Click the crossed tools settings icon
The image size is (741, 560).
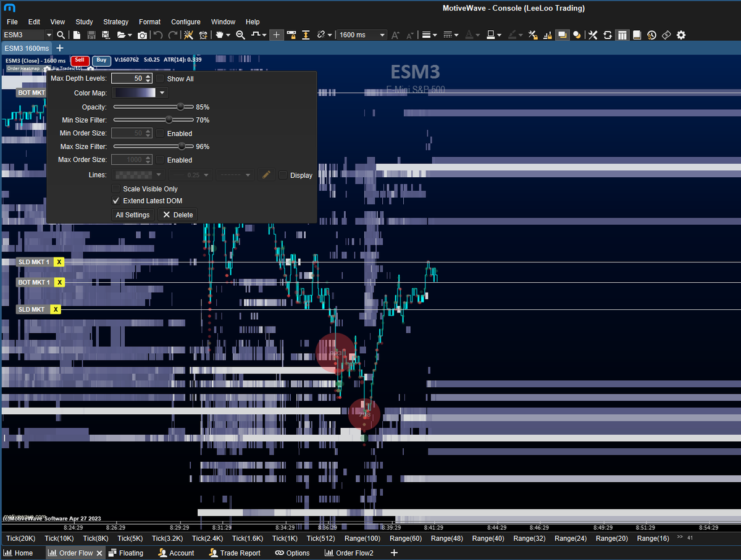[592, 35]
